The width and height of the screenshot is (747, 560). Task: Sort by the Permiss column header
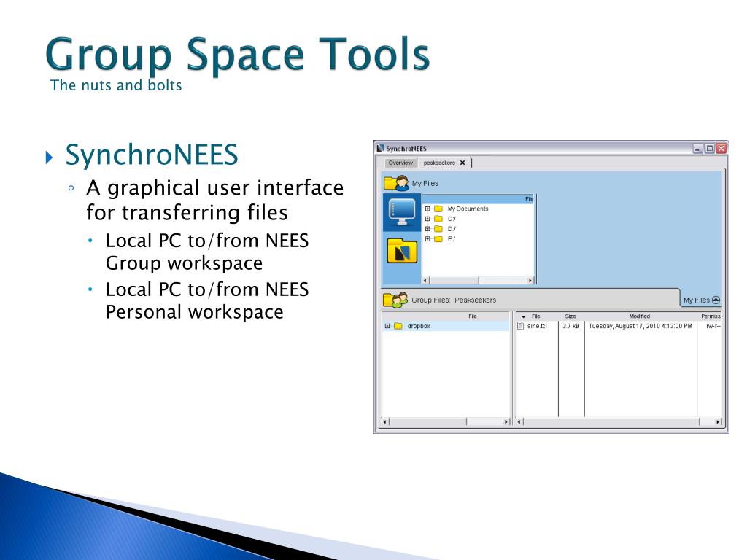[x=711, y=316]
